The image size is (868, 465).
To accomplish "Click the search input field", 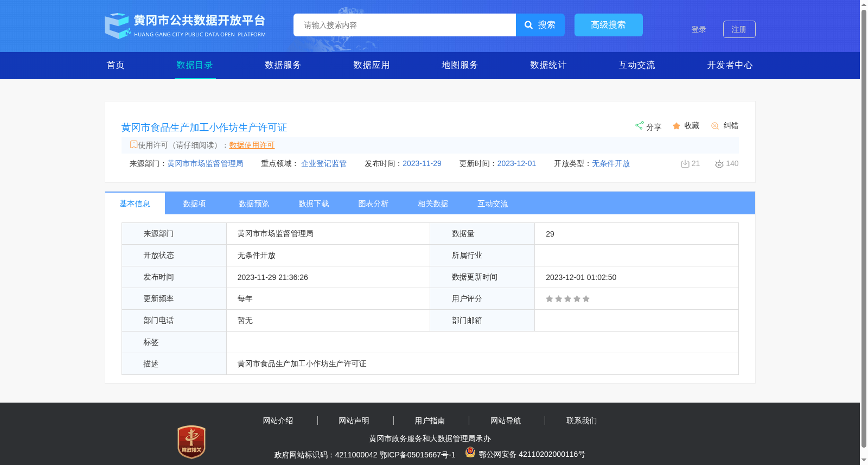I will click(x=405, y=25).
